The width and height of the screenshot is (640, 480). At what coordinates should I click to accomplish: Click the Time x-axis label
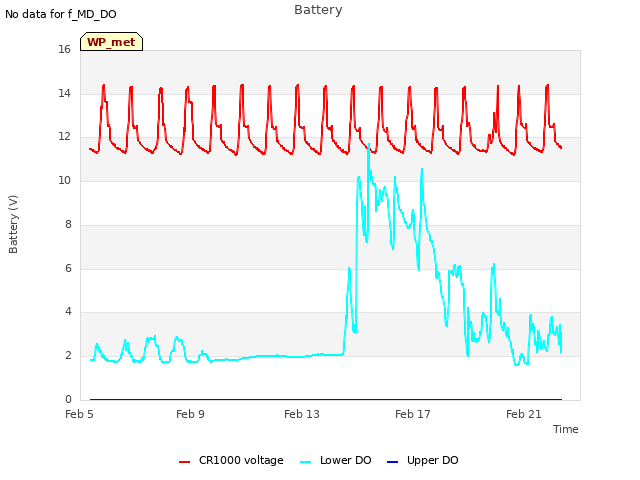pyautogui.click(x=566, y=429)
